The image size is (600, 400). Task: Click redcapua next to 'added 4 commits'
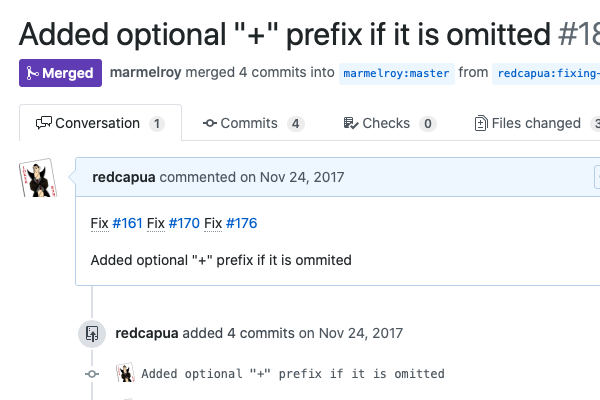click(148, 333)
